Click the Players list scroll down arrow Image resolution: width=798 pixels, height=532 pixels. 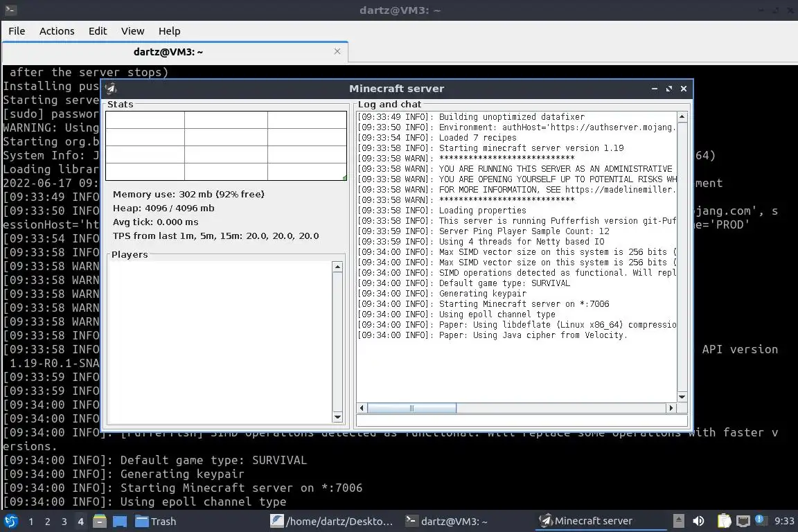[x=337, y=418]
